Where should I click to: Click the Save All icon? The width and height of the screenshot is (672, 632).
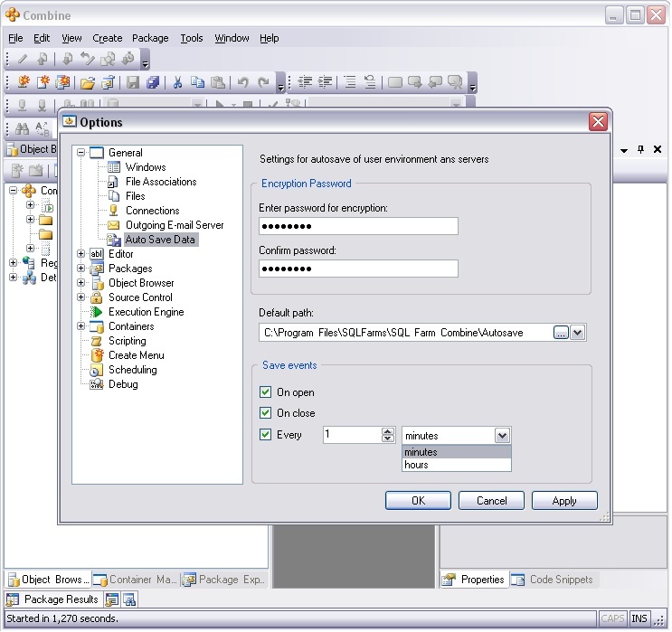pos(153,82)
